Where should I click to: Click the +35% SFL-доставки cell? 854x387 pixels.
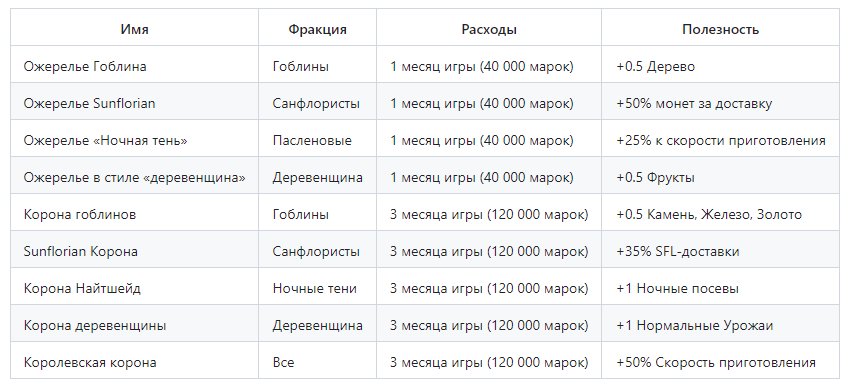tap(721, 251)
